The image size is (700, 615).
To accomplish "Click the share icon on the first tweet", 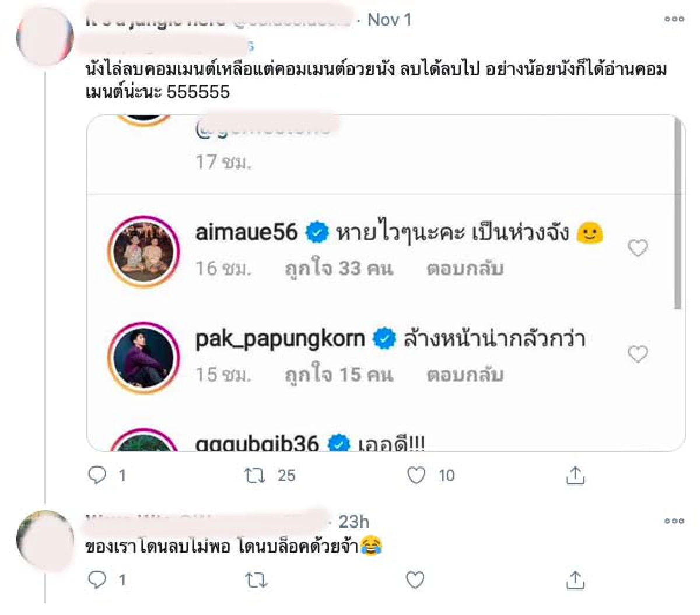I will point(576,475).
